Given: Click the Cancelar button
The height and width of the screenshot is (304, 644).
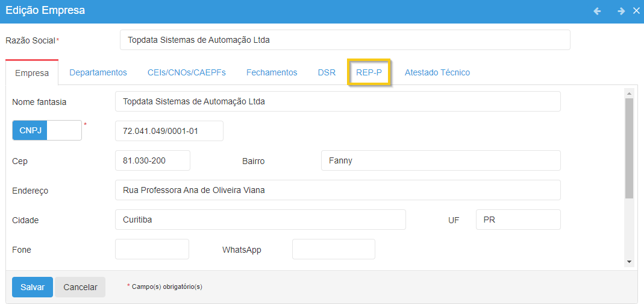Looking at the screenshot, I should pyautogui.click(x=80, y=287).
